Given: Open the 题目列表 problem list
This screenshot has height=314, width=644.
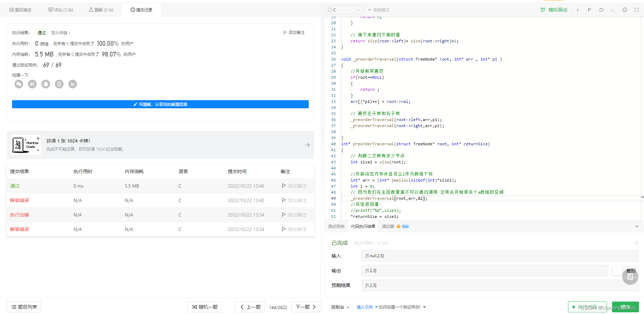Looking at the screenshot, I should 24,307.
